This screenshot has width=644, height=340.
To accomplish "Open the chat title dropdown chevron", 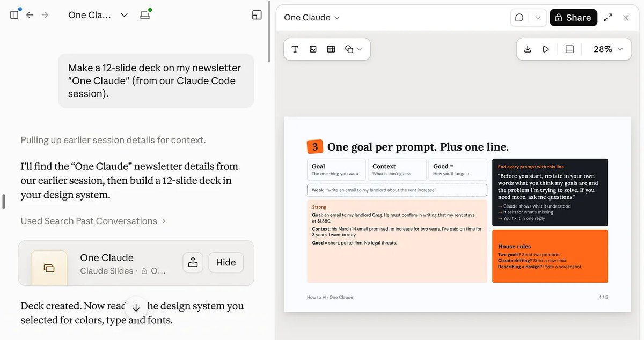I will click(125, 15).
